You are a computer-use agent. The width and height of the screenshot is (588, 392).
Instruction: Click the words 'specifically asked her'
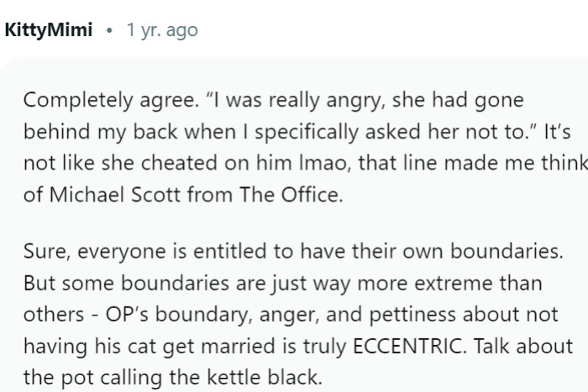pos(330,133)
